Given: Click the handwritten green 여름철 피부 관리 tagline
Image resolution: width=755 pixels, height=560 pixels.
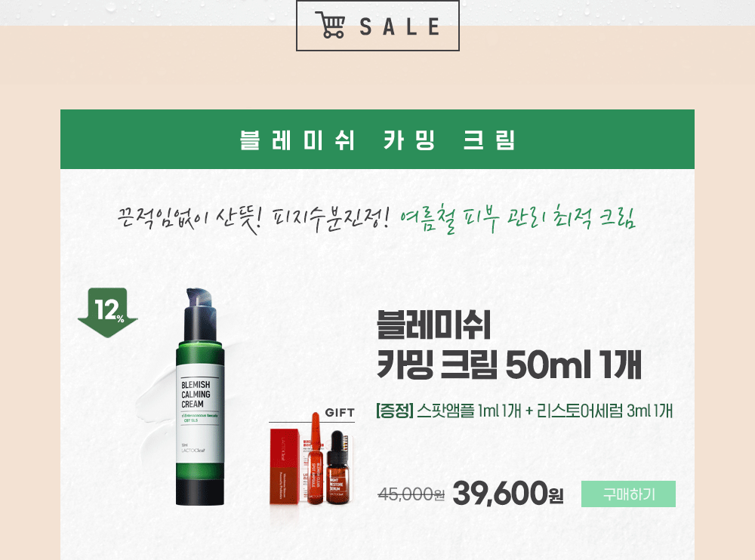Looking at the screenshot, I should click(518, 219).
